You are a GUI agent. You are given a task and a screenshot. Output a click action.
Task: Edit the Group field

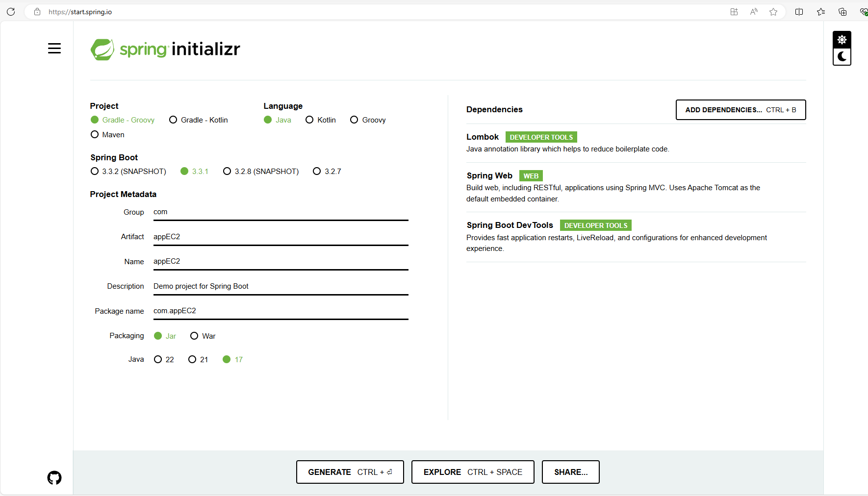click(x=281, y=212)
